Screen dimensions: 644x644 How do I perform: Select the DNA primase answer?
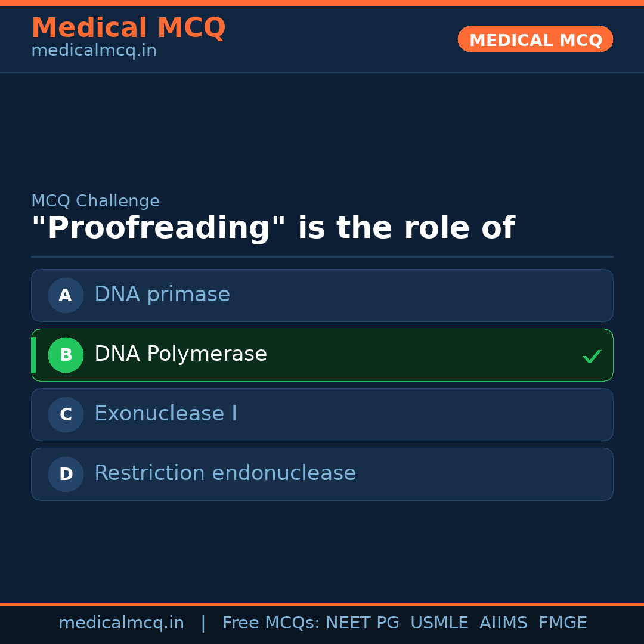coord(162,295)
